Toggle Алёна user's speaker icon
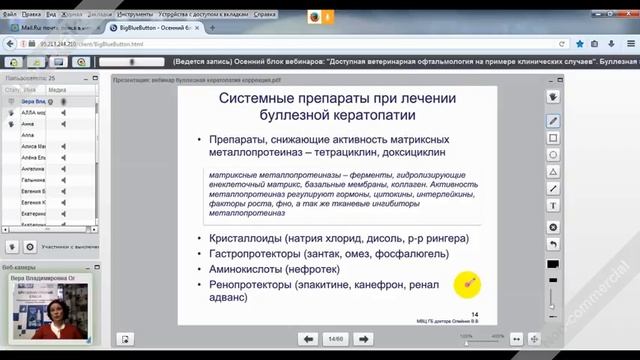Viewport: 640px width, 360px height. (x=64, y=158)
